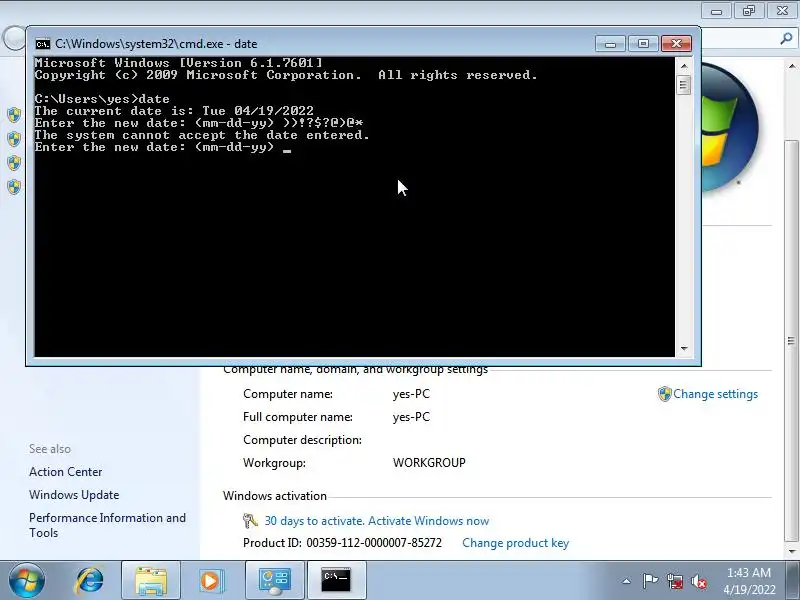Click the system cannot accept date message
Screen dimensions: 800x600
click(x=202, y=135)
